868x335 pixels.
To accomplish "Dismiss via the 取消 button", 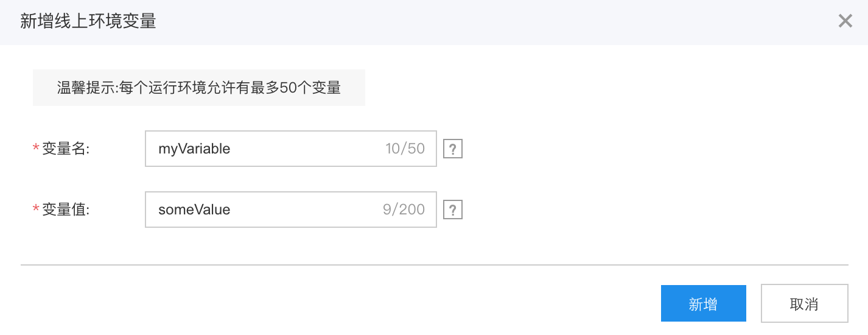I will point(804,303).
